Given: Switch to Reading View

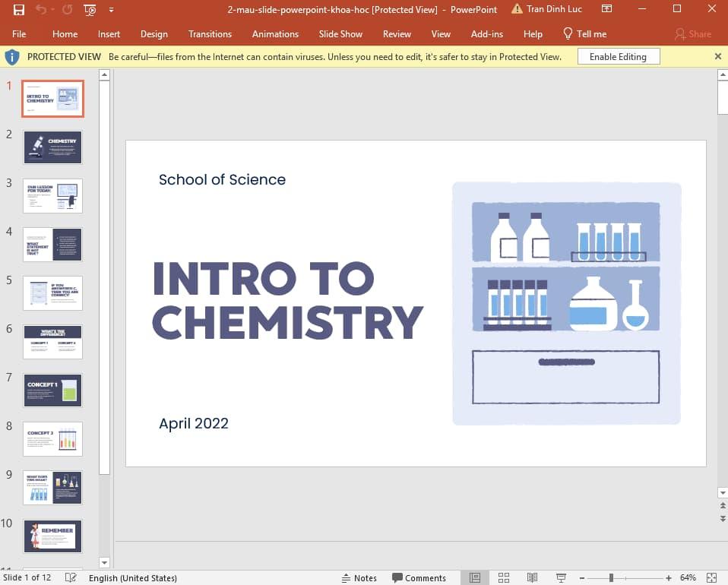Looking at the screenshot, I should pos(532,577).
